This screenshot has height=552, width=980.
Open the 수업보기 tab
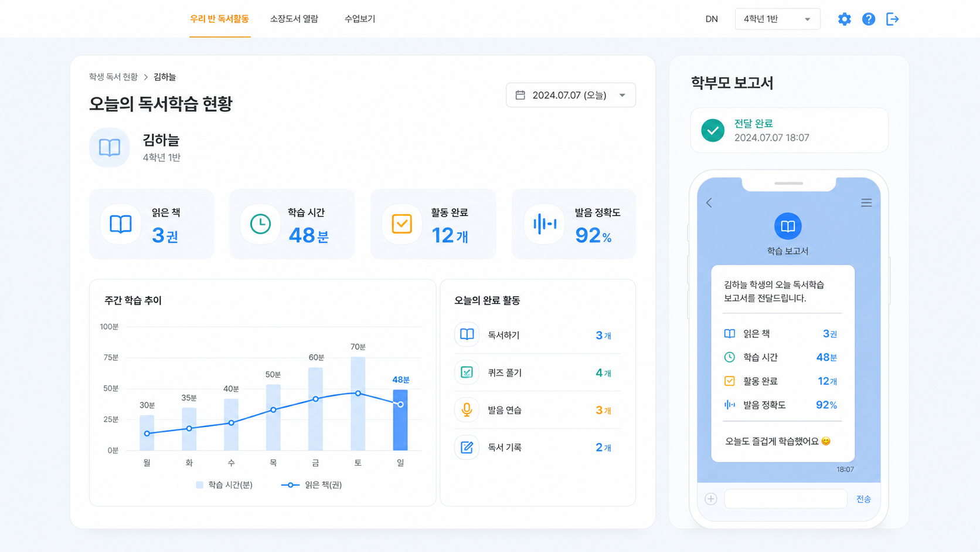tap(360, 19)
